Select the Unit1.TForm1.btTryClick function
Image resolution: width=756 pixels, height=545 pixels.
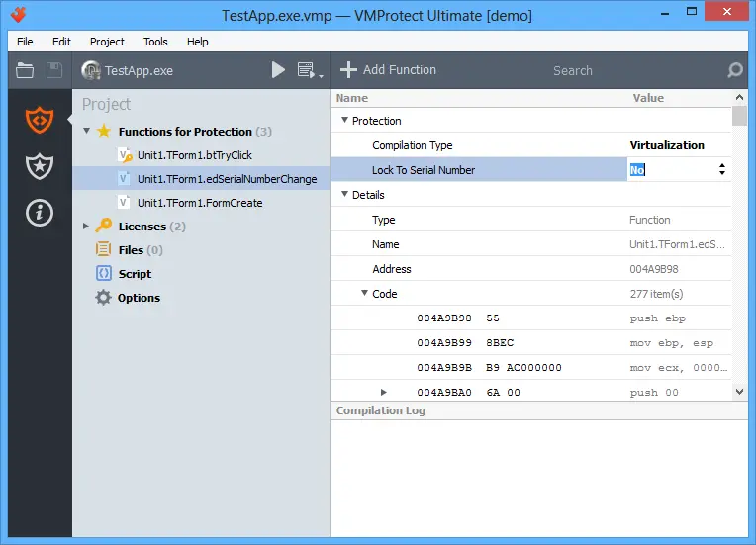pos(195,155)
